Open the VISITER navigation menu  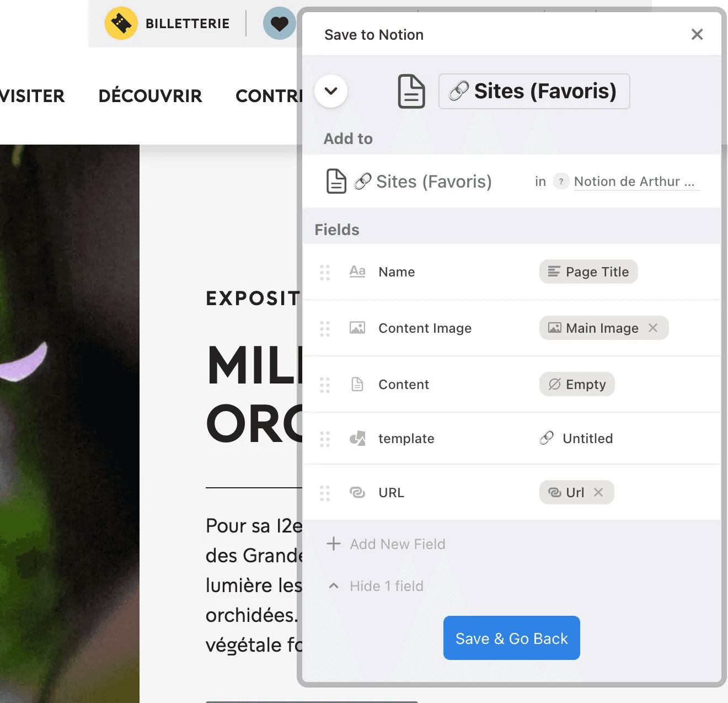point(32,96)
